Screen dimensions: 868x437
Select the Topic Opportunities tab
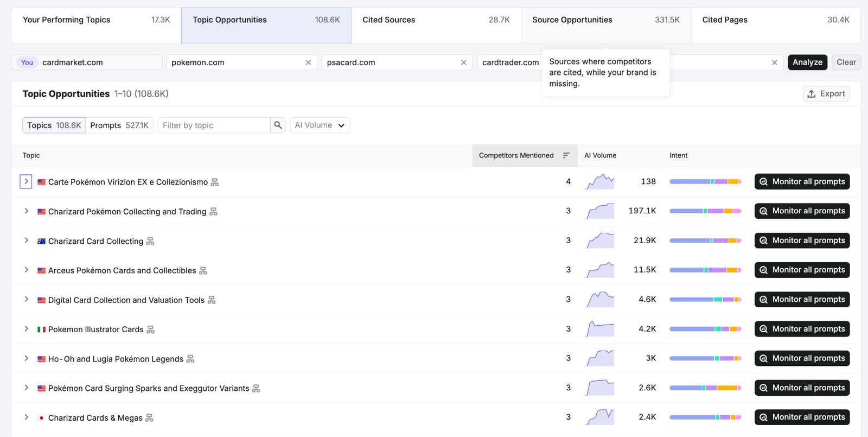coord(266,26)
